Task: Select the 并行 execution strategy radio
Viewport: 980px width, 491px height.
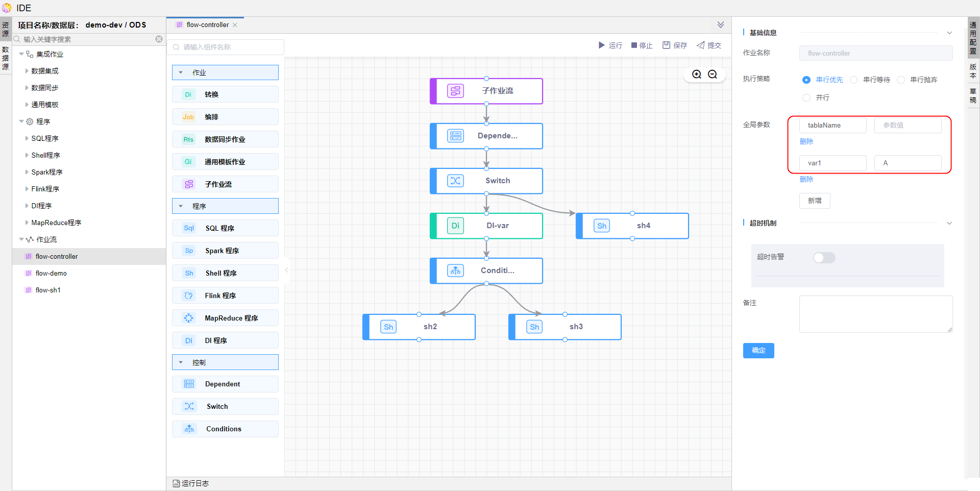Action: click(x=806, y=97)
